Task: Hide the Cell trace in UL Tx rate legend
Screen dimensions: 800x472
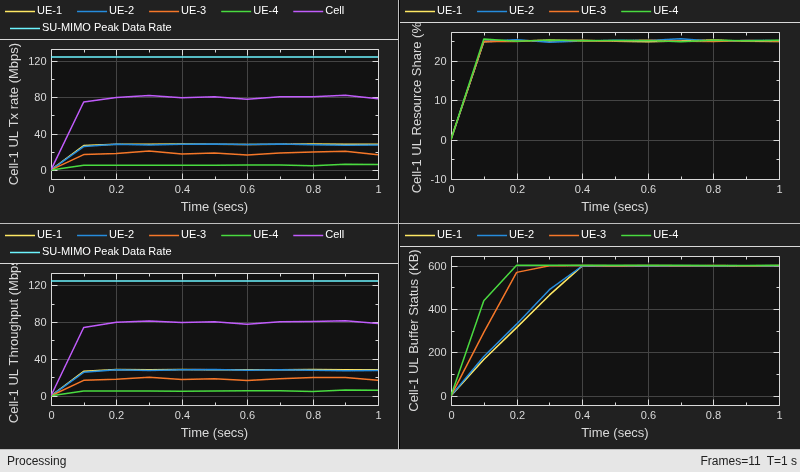Action: (x=319, y=10)
